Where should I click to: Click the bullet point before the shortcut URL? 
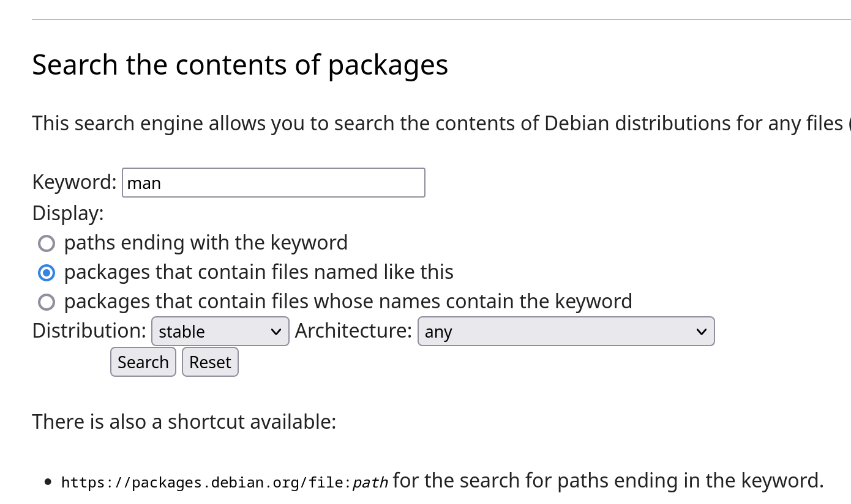[48, 483]
